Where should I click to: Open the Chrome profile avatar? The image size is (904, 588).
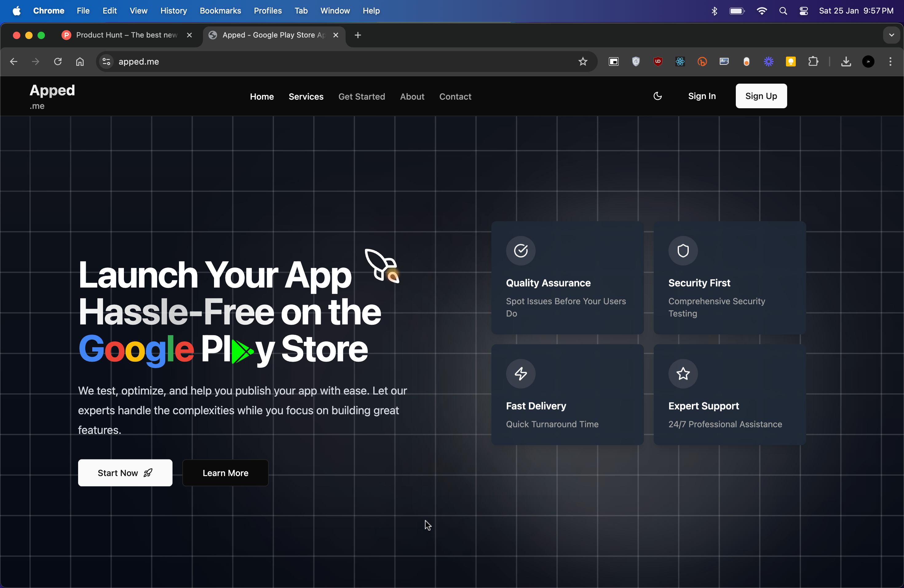(x=868, y=62)
